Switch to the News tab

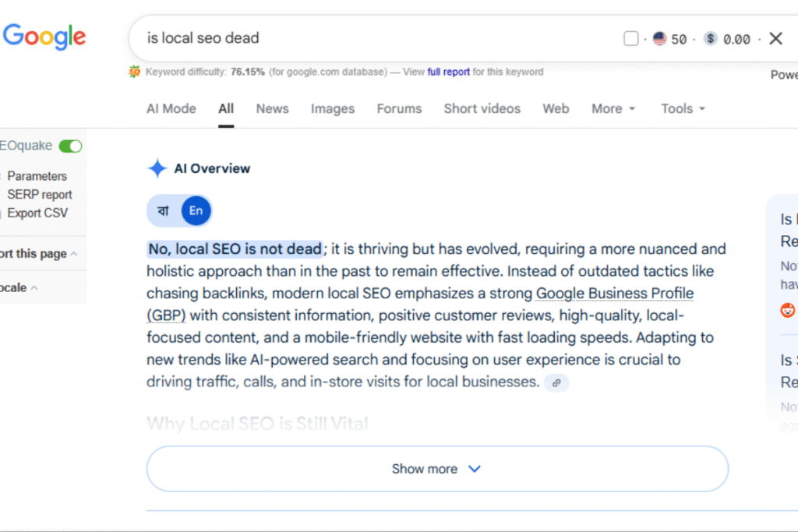tap(272, 109)
